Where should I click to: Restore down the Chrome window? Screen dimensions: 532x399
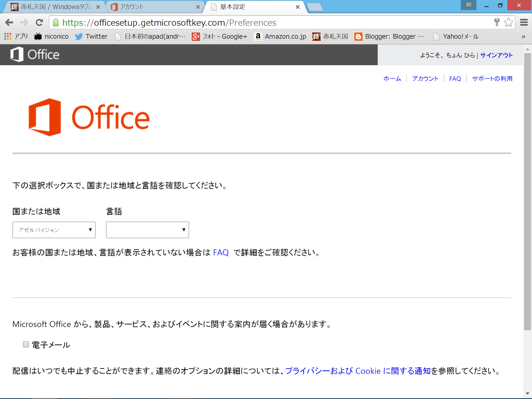[500, 5]
